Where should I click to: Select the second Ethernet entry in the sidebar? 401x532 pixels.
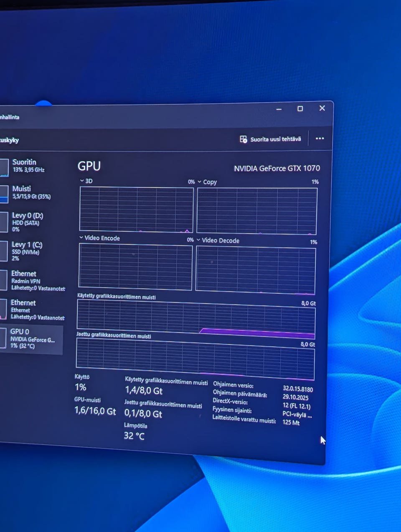(x=31, y=309)
